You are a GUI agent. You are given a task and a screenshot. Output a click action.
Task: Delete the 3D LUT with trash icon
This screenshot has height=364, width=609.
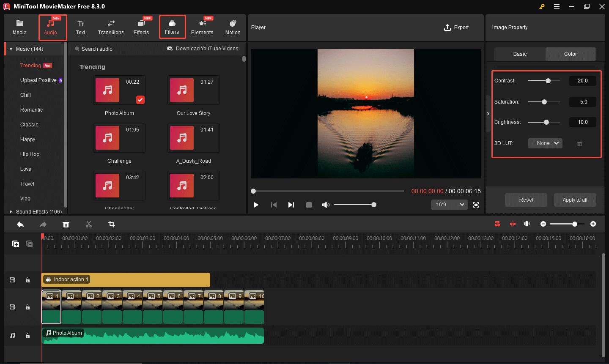579,144
